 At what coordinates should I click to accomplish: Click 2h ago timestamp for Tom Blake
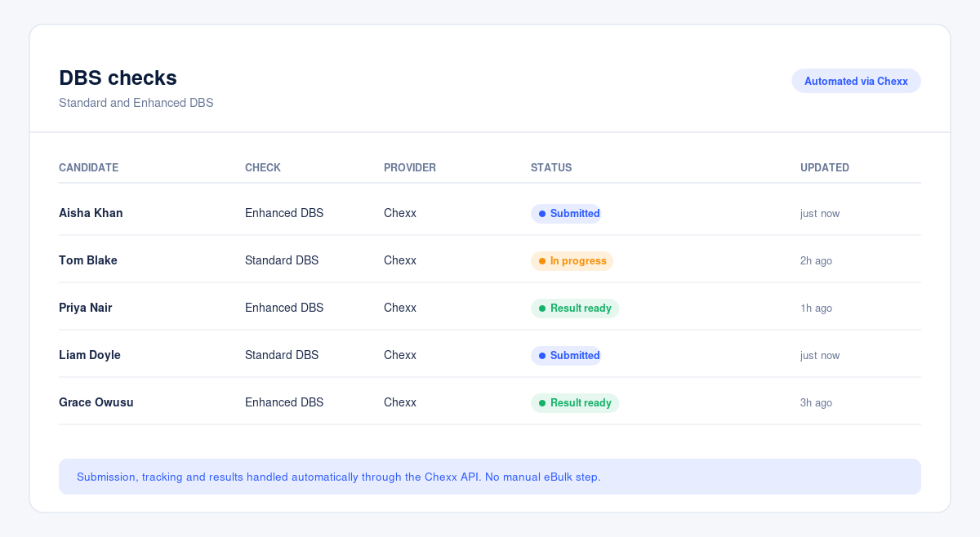coord(816,261)
